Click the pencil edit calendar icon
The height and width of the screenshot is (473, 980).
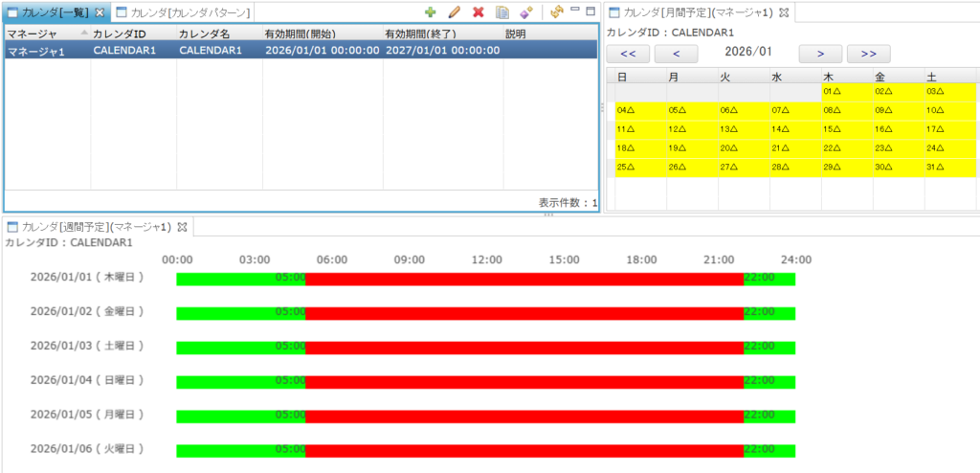pos(454,12)
